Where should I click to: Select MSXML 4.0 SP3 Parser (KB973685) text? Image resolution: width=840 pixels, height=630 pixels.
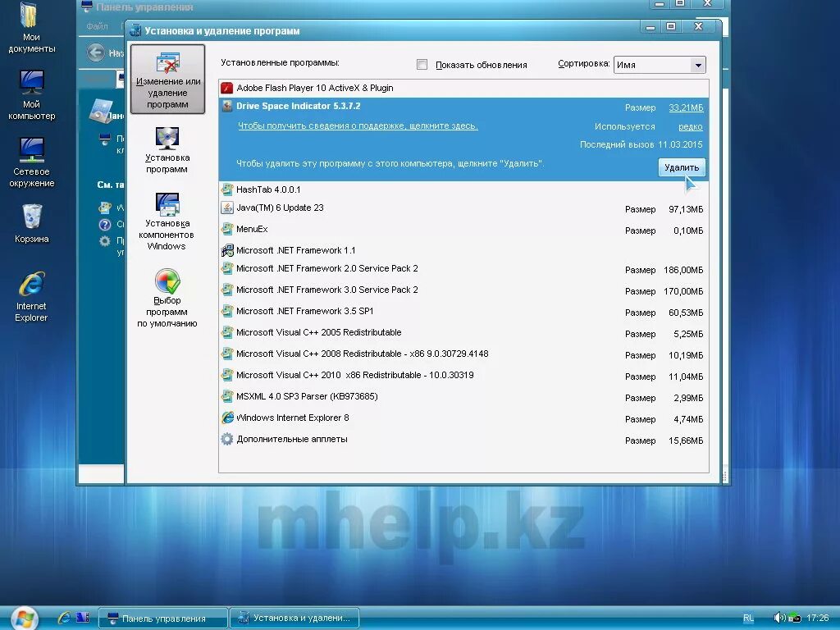[x=307, y=396]
